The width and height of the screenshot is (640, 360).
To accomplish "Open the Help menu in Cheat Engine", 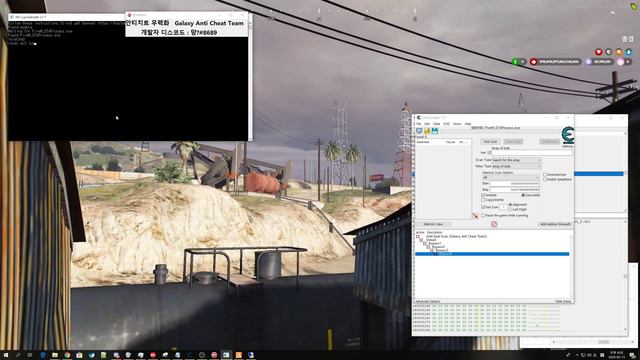I will coord(468,124).
